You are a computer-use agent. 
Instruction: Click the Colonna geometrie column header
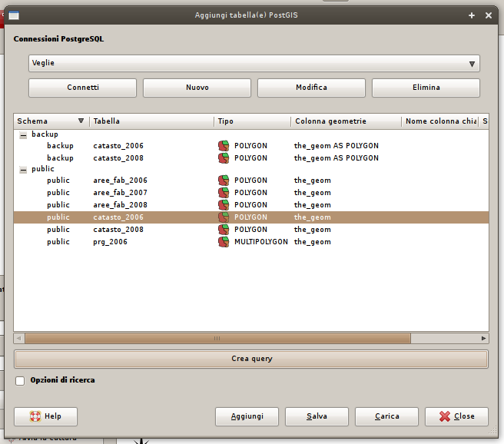(346, 121)
